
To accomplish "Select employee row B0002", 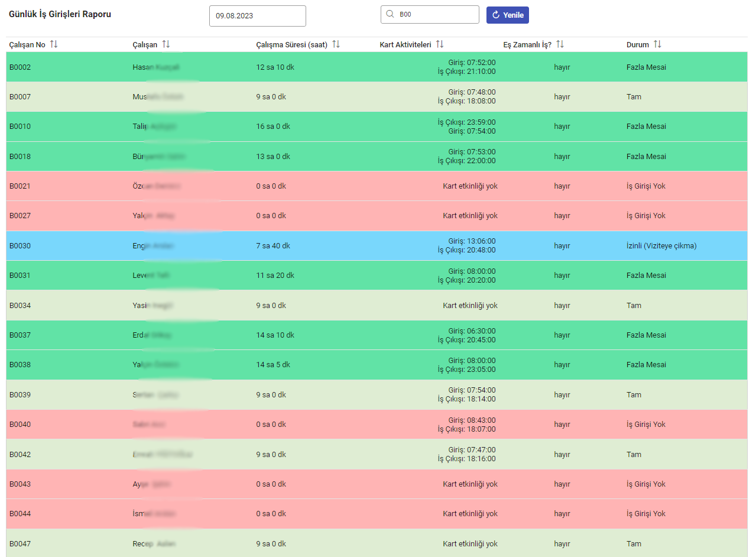I will [20, 67].
